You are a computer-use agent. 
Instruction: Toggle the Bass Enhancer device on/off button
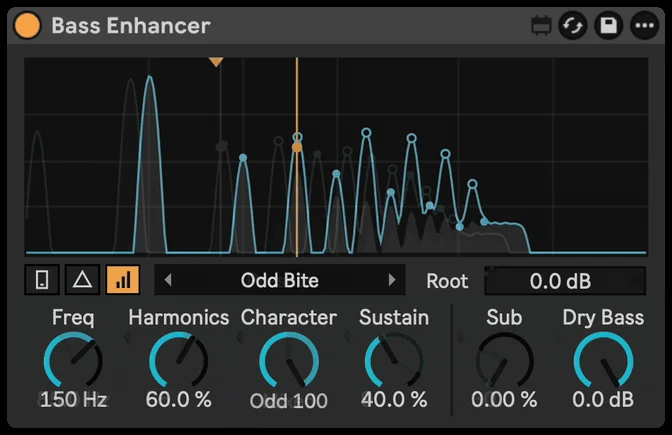[27, 25]
